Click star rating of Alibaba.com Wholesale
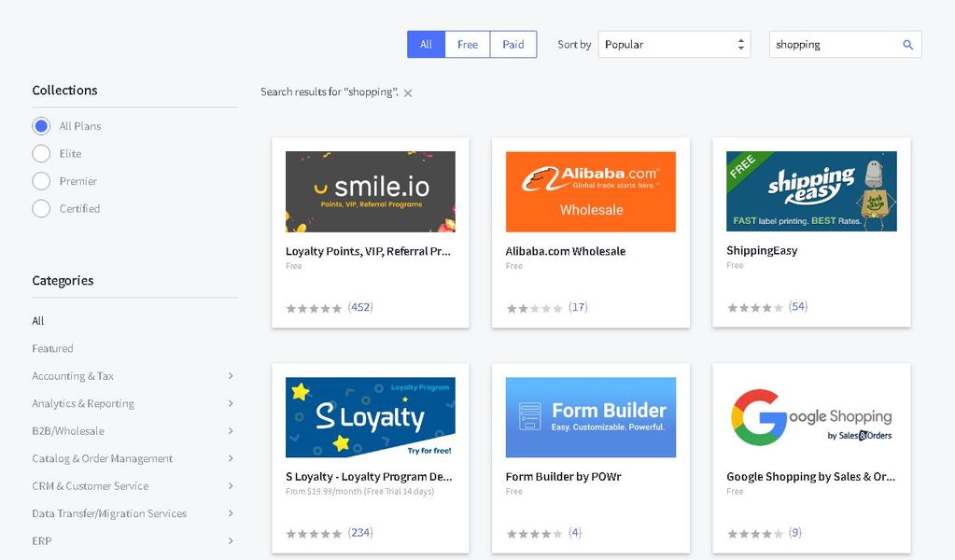The width and height of the screenshot is (955, 560). [x=534, y=309]
